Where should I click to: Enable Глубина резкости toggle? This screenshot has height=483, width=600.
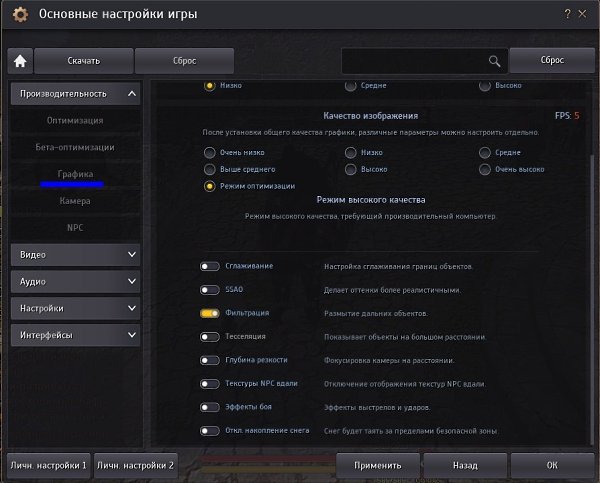[x=209, y=360]
